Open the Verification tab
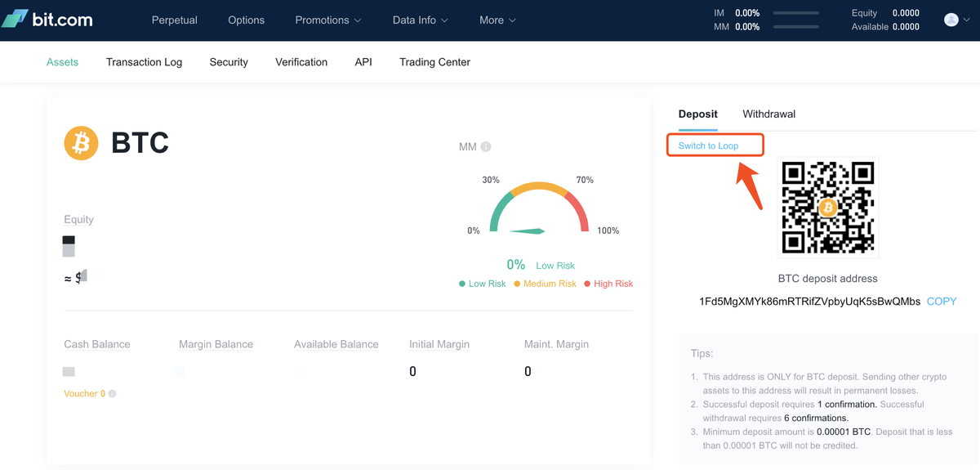Viewport: 980px width, 470px height. click(x=301, y=62)
